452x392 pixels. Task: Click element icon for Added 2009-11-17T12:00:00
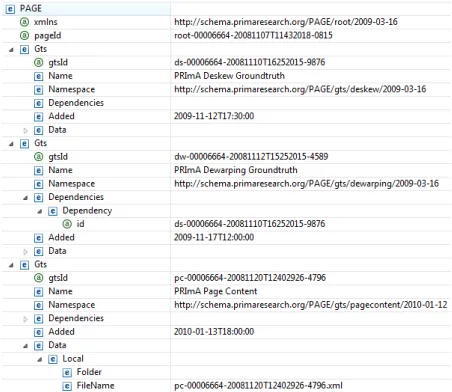[x=39, y=238]
